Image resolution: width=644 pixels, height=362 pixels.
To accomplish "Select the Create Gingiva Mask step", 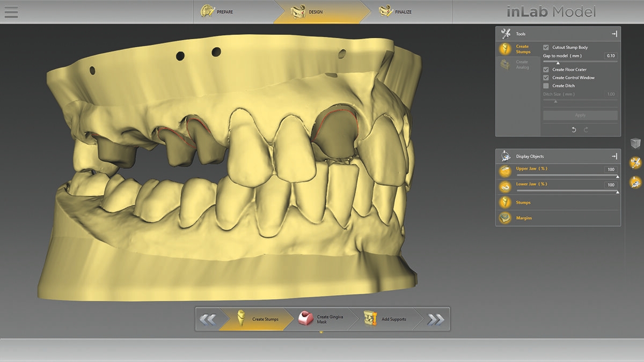I will click(320, 319).
